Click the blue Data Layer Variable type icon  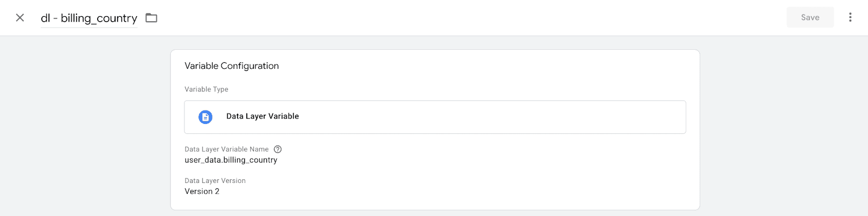[206, 116]
